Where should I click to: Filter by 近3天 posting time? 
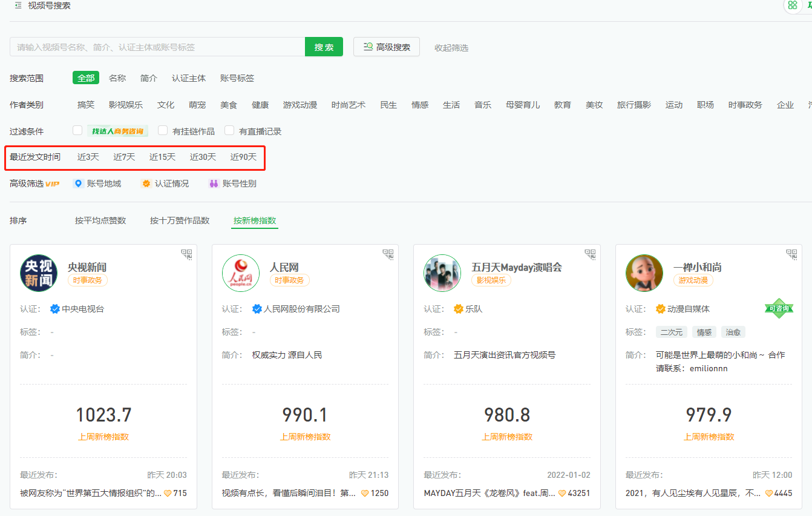pos(88,157)
